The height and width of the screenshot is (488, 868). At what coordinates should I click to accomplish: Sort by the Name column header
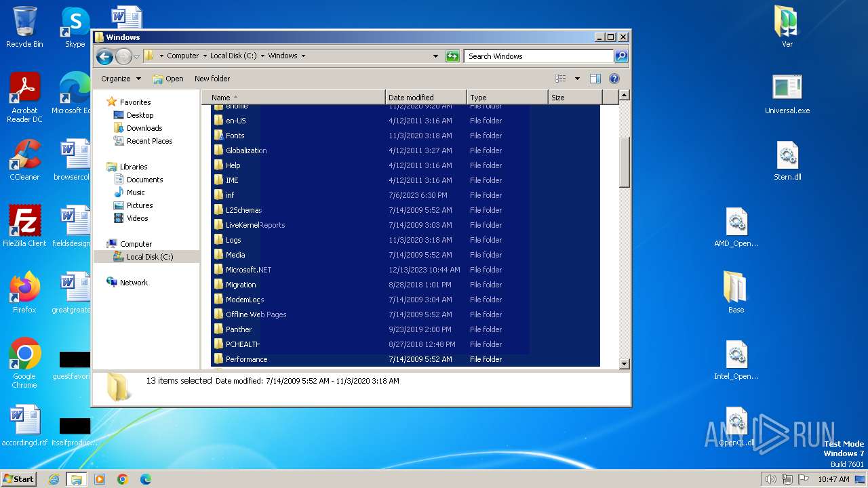coord(294,98)
